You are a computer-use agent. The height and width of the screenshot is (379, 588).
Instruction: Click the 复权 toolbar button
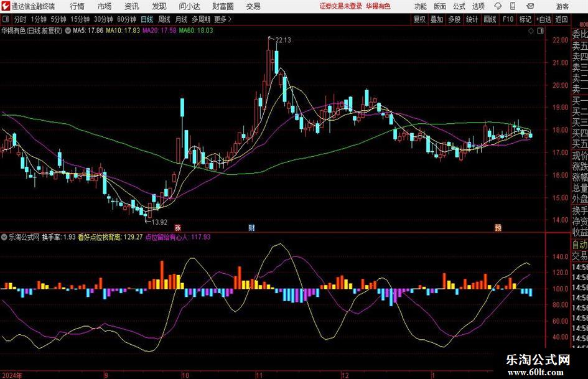(x=419, y=19)
